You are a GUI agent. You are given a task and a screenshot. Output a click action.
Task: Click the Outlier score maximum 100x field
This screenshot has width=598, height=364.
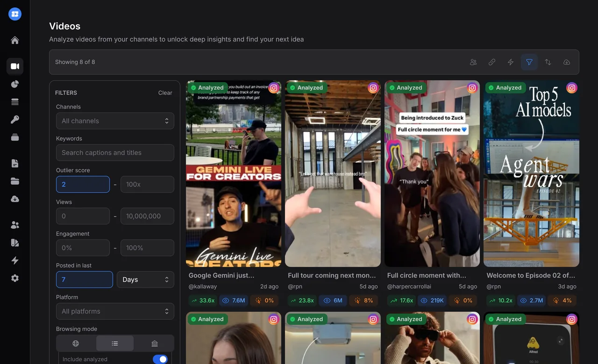[147, 184]
